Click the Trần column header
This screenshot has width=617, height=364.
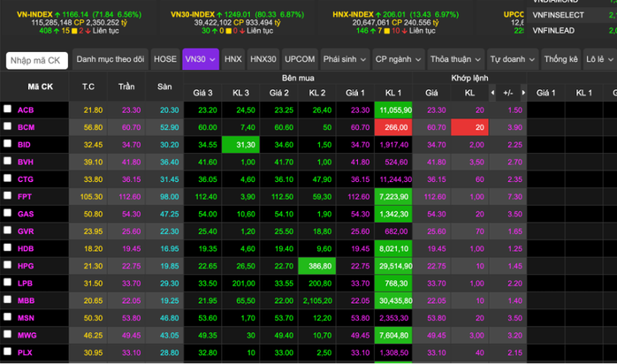pyautogui.click(x=126, y=87)
